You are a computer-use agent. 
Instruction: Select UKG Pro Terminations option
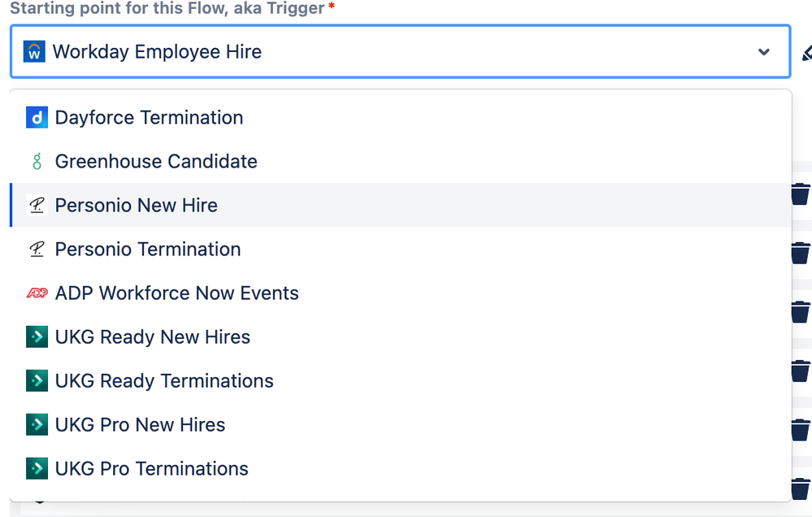[151, 469]
